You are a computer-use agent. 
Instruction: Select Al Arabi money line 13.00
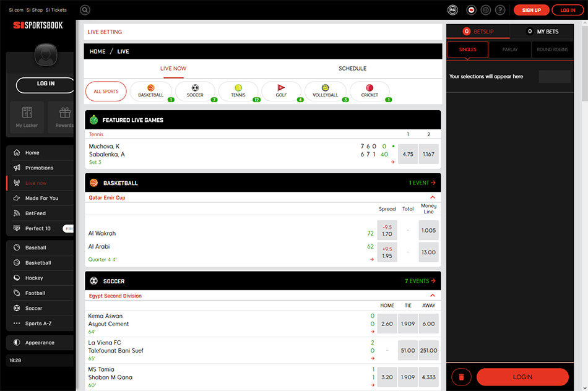429,252
